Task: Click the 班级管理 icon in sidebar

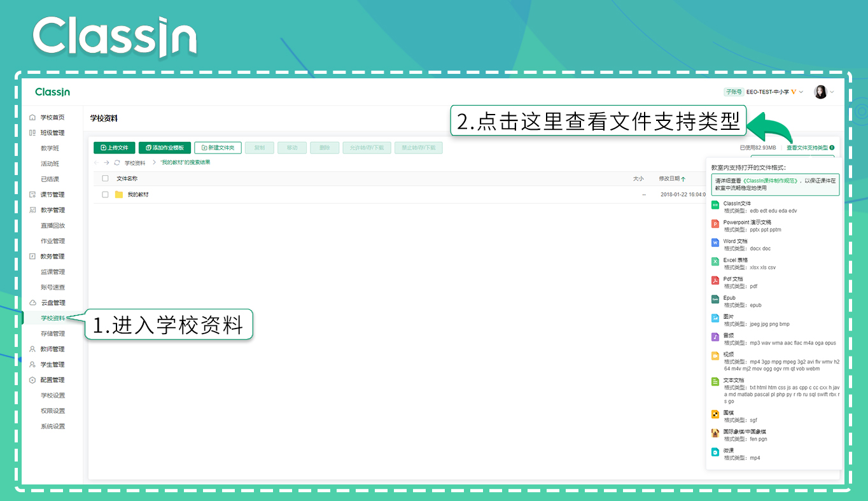Action: coord(32,133)
